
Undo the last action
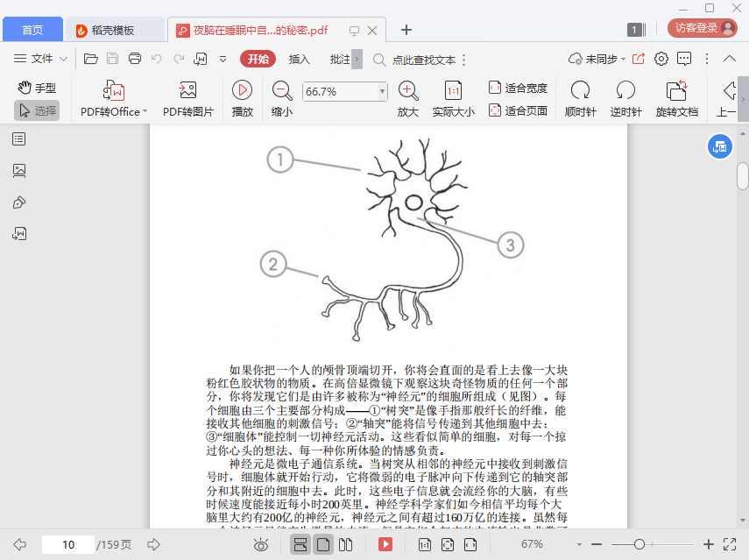[x=156, y=59]
